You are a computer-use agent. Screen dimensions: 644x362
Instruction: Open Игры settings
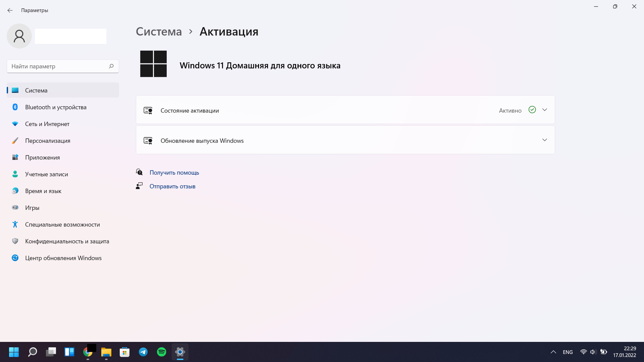point(63,207)
